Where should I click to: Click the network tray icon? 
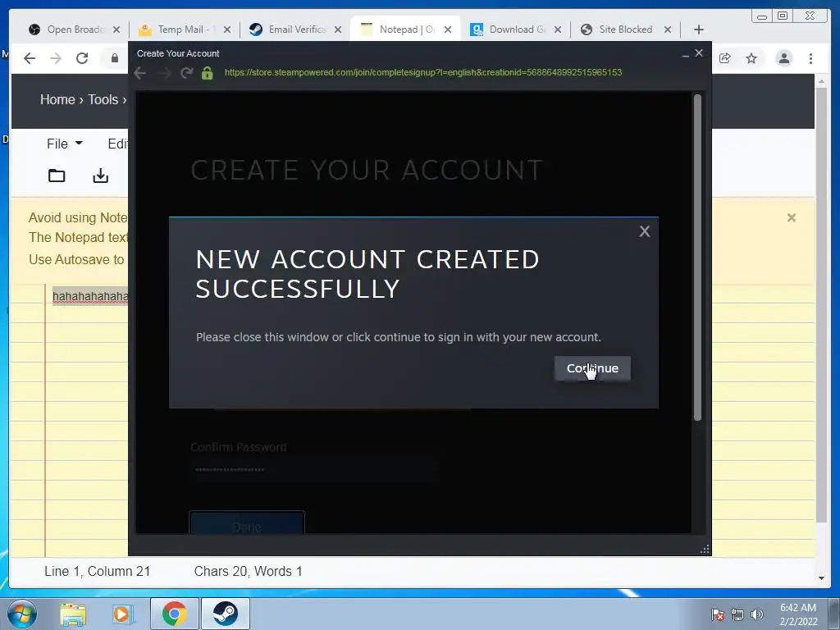pyautogui.click(x=737, y=614)
